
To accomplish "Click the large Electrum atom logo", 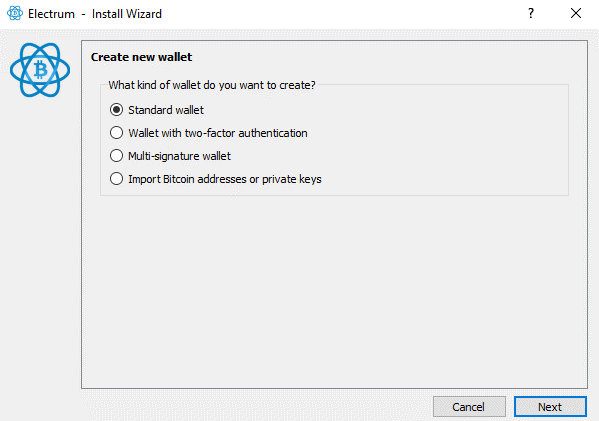I will click(40, 70).
